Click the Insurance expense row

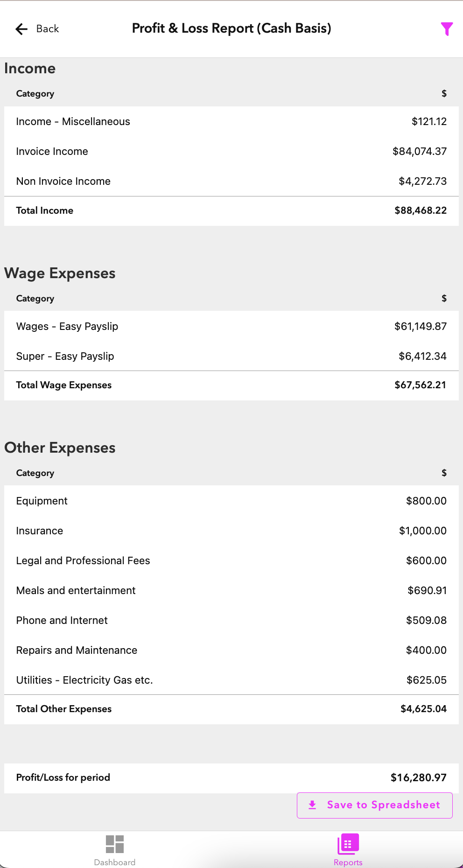pyautogui.click(x=231, y=531)
